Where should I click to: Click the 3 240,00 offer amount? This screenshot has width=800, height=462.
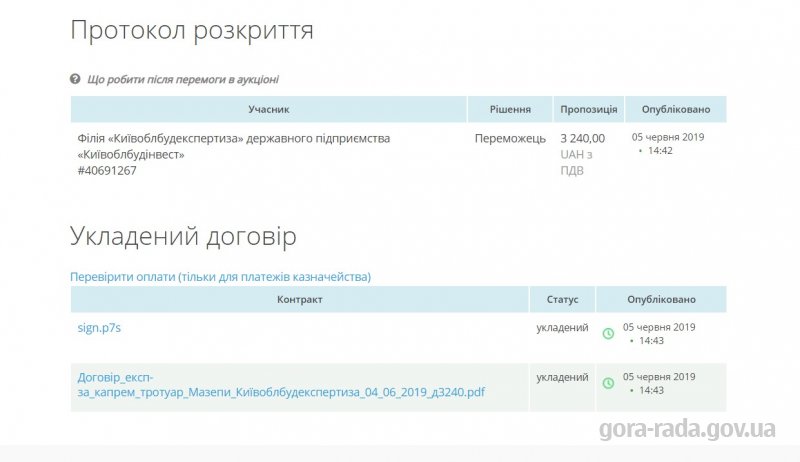tap(583, 139)
